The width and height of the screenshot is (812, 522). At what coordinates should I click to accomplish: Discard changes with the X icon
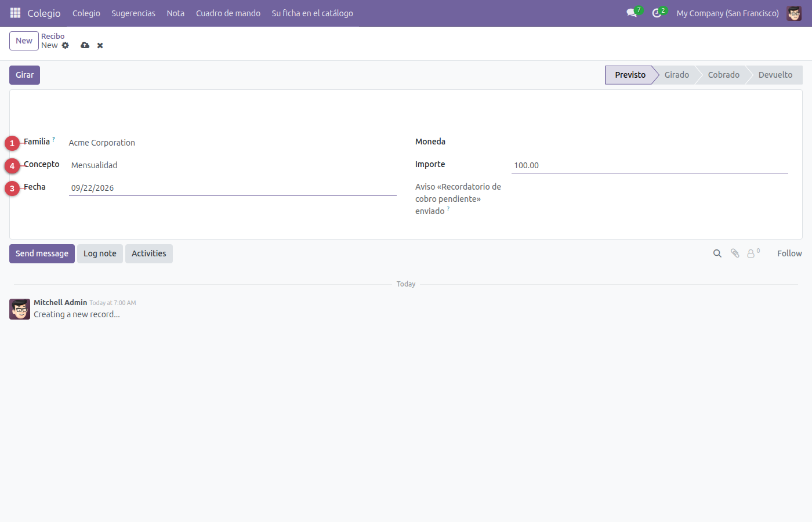pyautogui.click(x=100, y=45)
